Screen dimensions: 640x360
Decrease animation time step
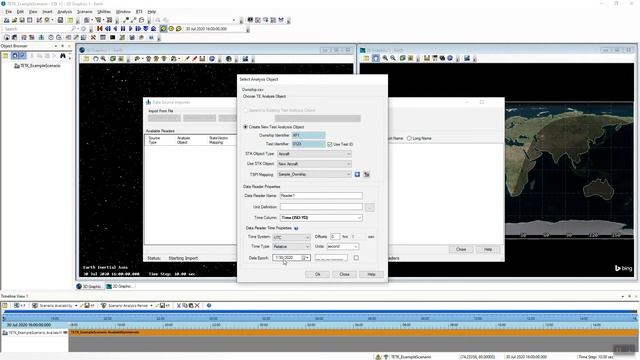pyautogui.click(x=146, y=29)
